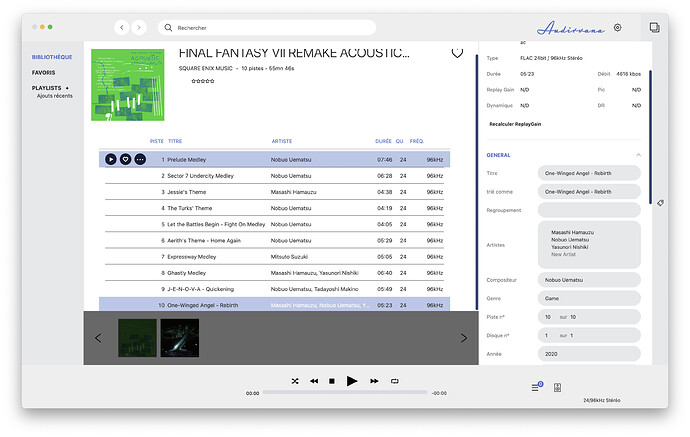
Task: Edit the Compositeur field
Action: (x=589, y=280)
